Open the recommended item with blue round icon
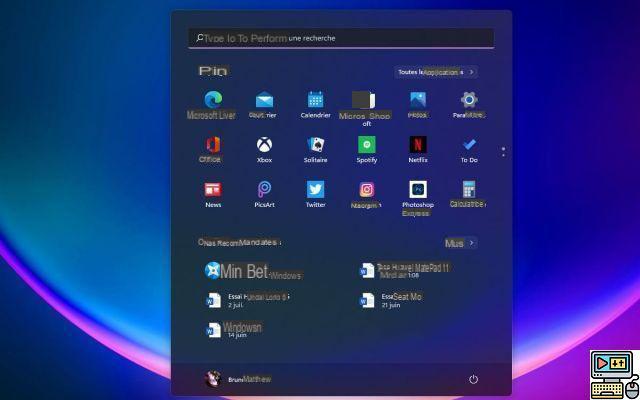Viewport: 640px width, 400px height. tap(213, 270)
